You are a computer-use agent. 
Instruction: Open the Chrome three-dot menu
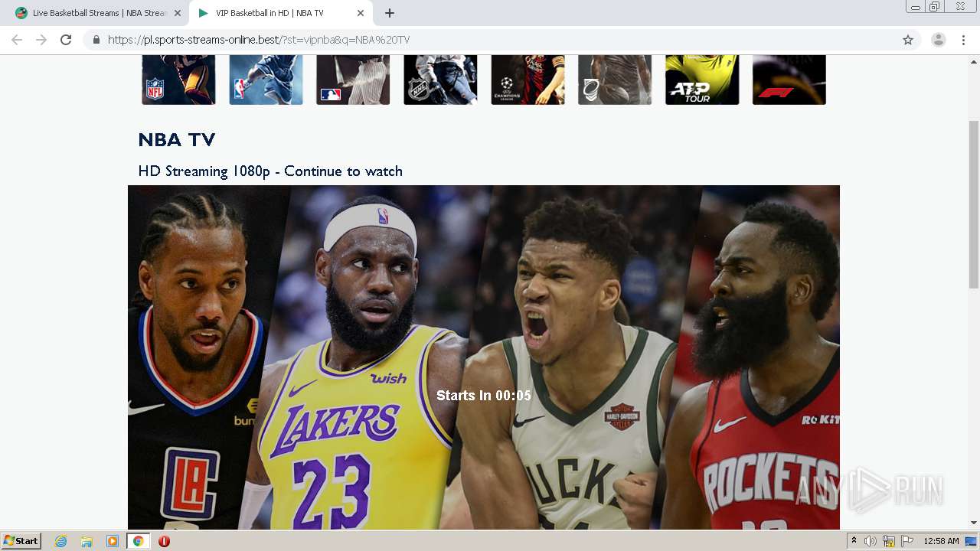(964, 40)
